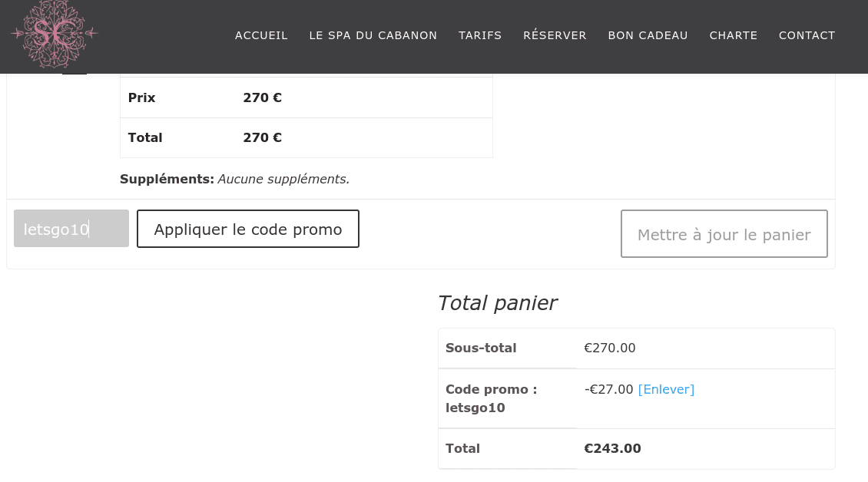Select the Sous-total €270.00 amount
This screenshot has height=482, width=868.
[609, 348]
